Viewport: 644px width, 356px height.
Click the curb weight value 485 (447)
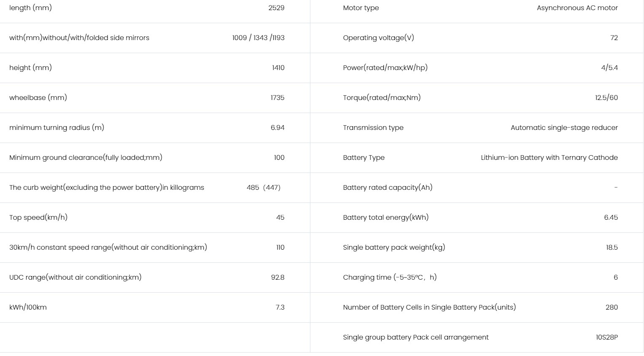pos(264,188)
